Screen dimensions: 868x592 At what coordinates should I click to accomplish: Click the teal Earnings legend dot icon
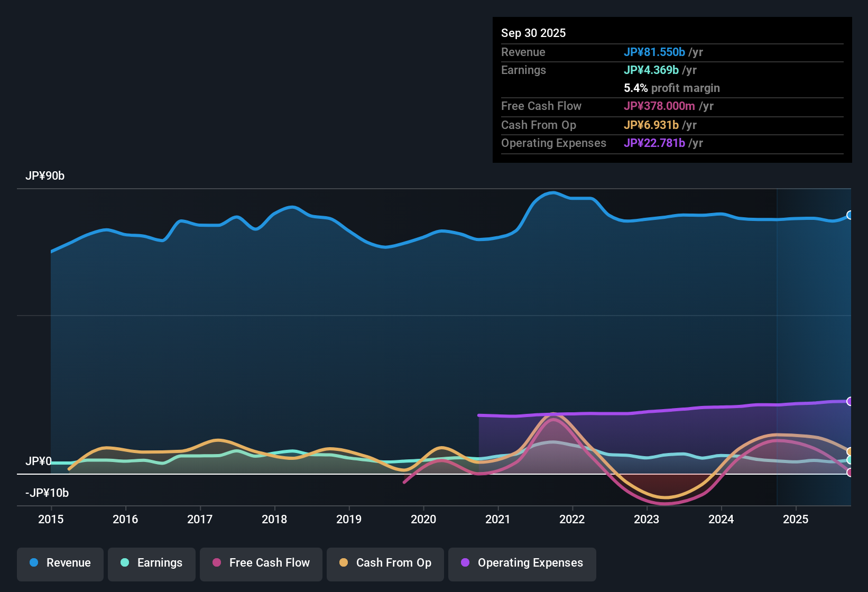(x=125, y=563)
